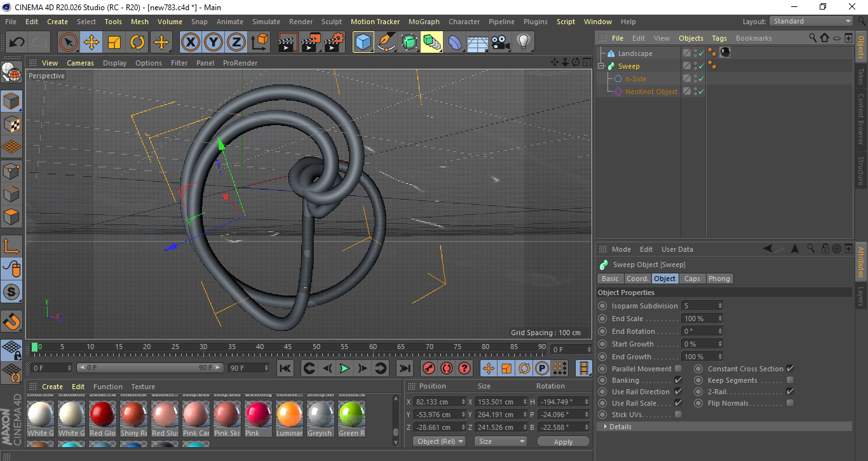Toggle 2-Rail checkbox

[x=790, y=392]
